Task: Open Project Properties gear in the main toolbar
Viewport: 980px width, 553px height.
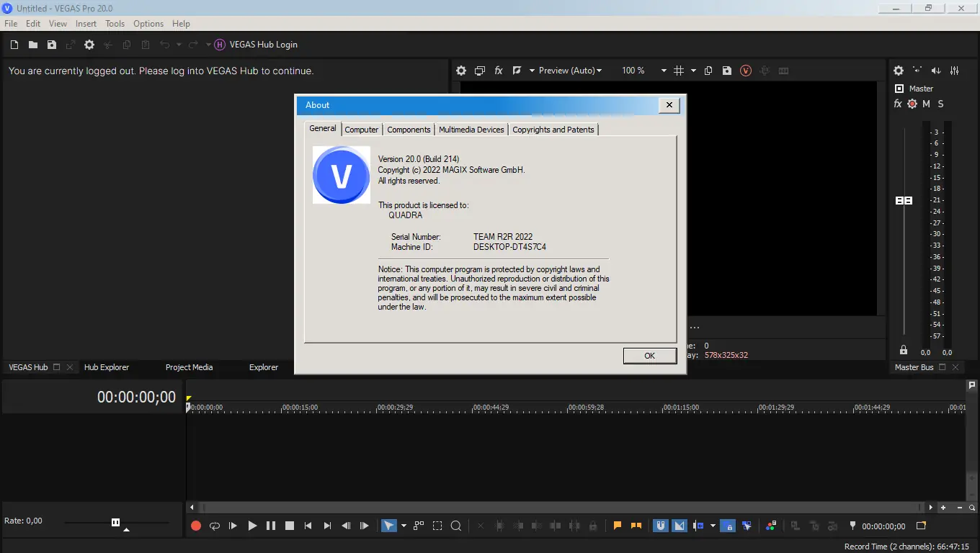Action: [89, 45]
